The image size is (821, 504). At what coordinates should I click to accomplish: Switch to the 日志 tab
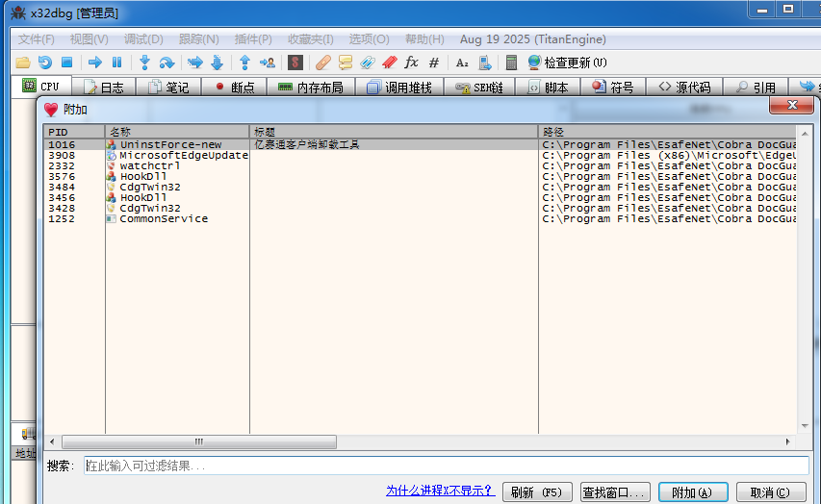(104, 88)
